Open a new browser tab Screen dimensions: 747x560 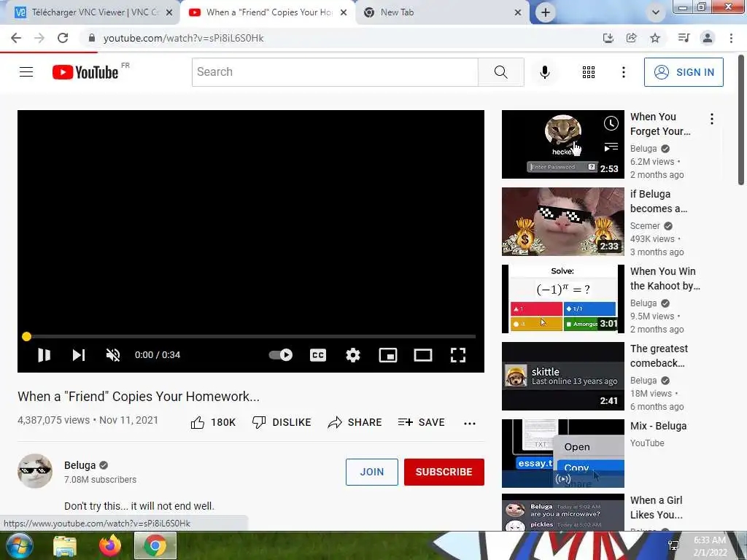(x=546, y=13)
